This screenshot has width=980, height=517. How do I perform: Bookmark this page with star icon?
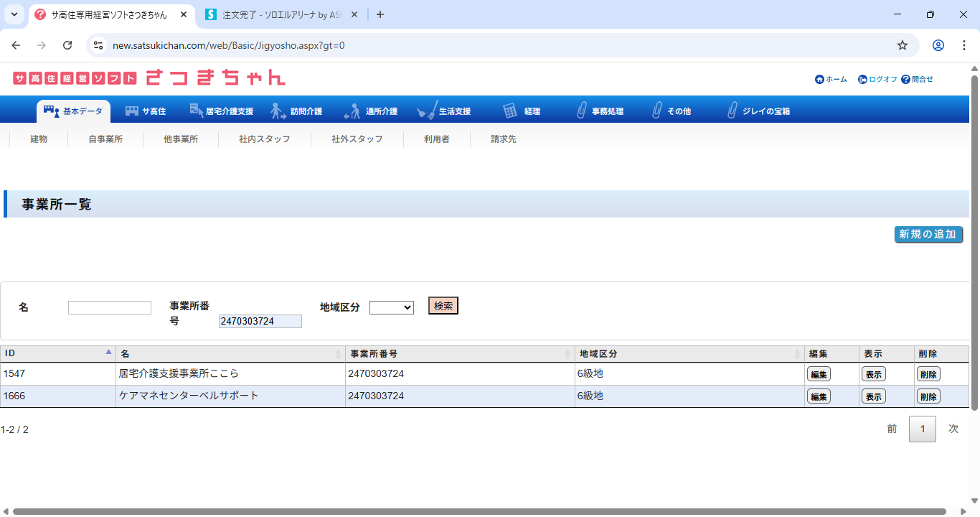coord(903,45)
